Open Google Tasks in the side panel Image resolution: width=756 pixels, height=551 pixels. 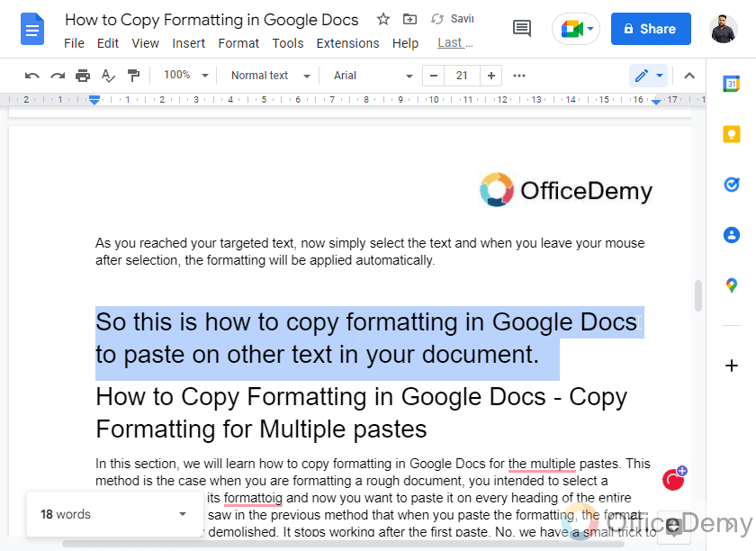coord(731,184)
